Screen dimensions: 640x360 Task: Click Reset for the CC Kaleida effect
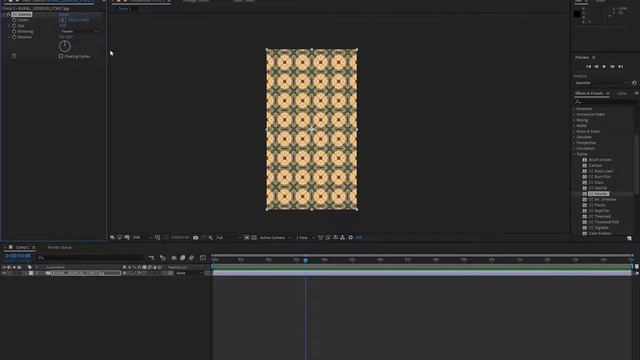tap(64, 14)
